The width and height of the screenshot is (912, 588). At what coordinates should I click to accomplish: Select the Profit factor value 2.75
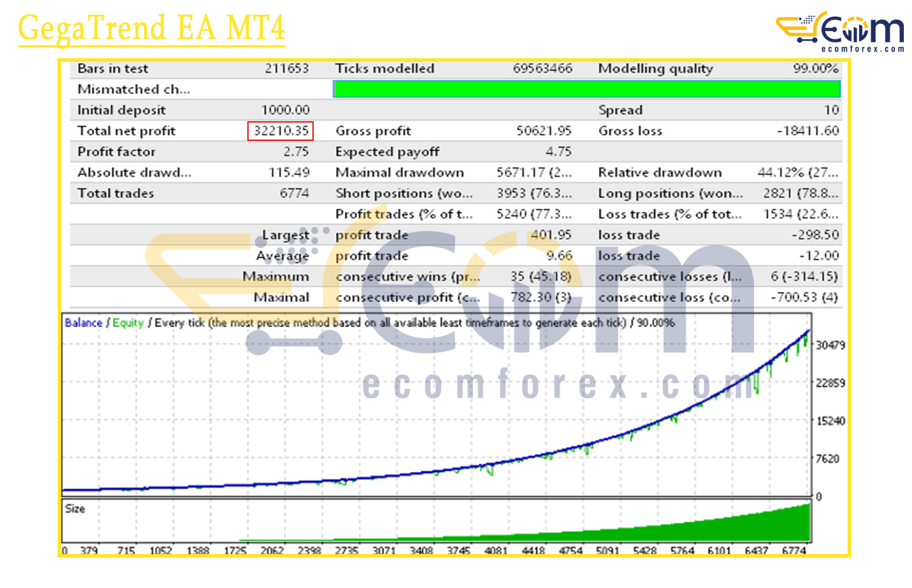click(296, 152)
